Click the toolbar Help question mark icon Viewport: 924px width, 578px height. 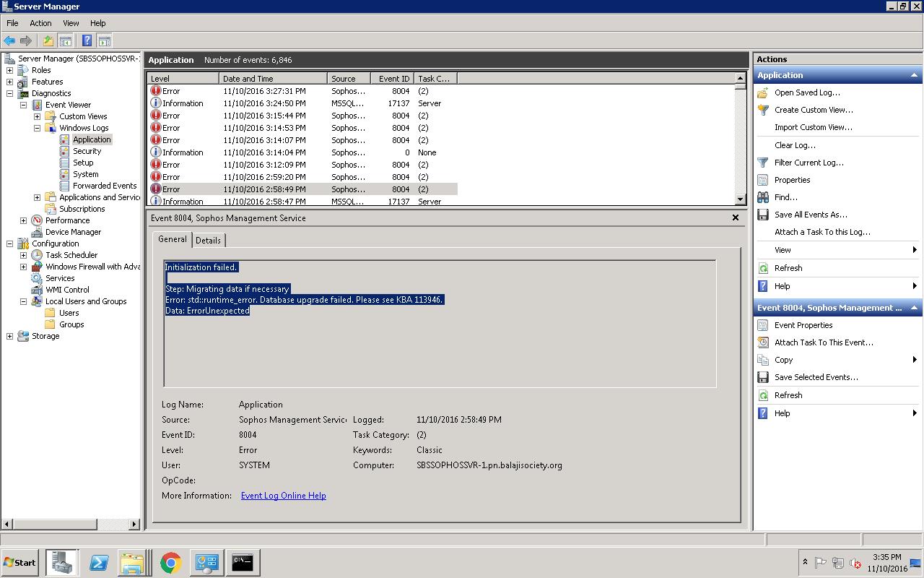click(x=87, y=41)
